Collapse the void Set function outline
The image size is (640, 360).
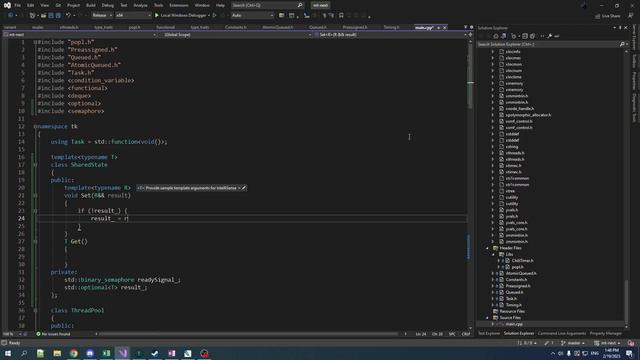click(35, 196)
